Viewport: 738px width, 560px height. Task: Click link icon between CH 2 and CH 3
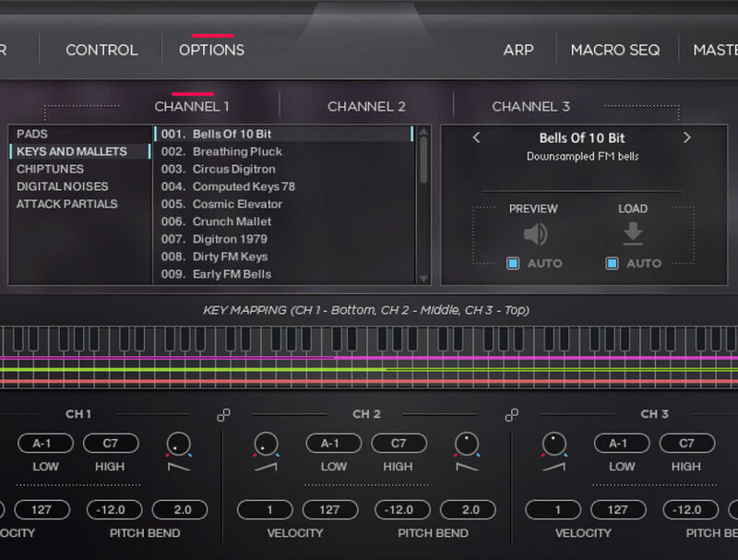pos(511,415)
